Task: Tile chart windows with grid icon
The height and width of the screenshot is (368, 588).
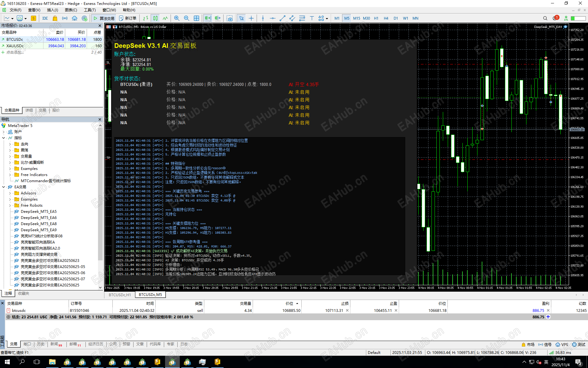Action: tap(196, 18)
